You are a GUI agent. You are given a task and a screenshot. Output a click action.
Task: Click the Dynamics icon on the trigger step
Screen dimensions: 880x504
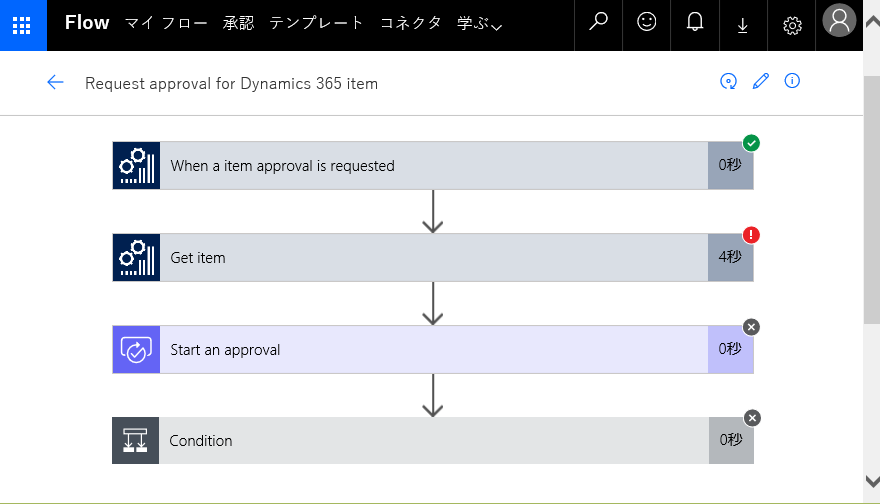pyautogui.click(x=136, y=166)
